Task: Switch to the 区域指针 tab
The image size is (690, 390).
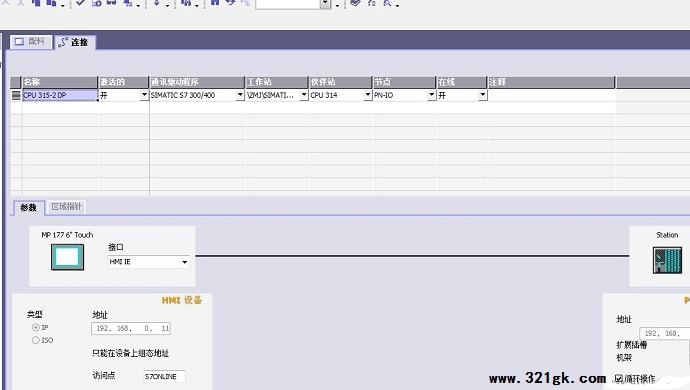Action: click(x=66, y=206)
